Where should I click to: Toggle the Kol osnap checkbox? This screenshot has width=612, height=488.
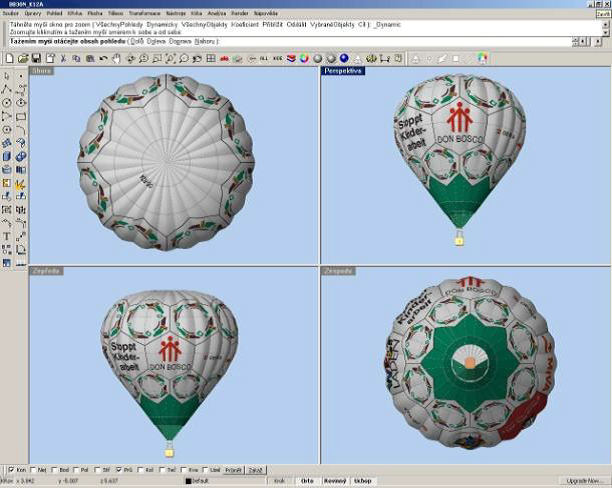pos(140,470)
